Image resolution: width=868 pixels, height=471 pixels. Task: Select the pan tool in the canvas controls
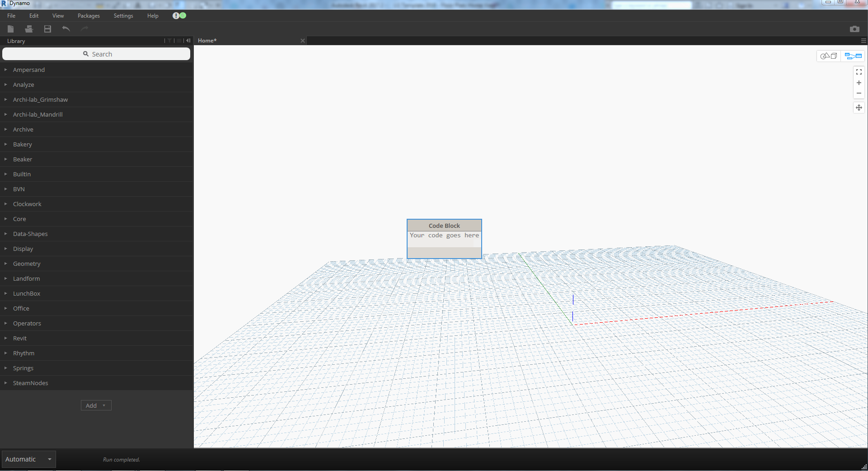coord(859,108)
